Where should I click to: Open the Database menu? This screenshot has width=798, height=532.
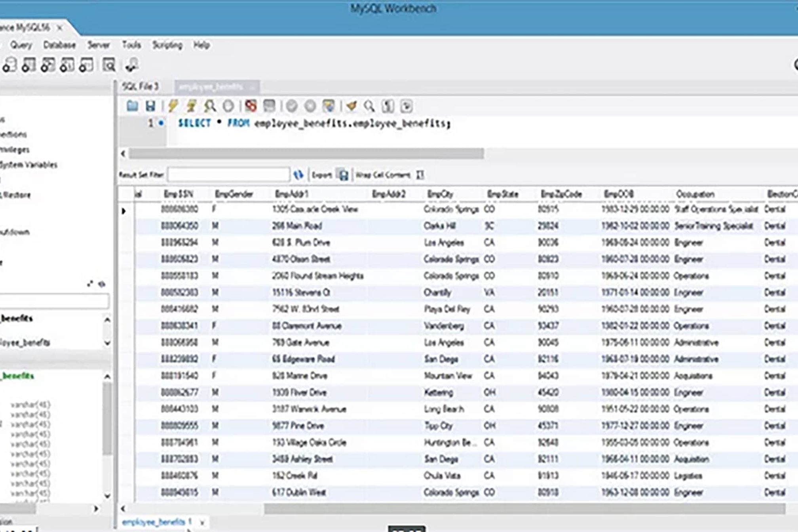59,45
